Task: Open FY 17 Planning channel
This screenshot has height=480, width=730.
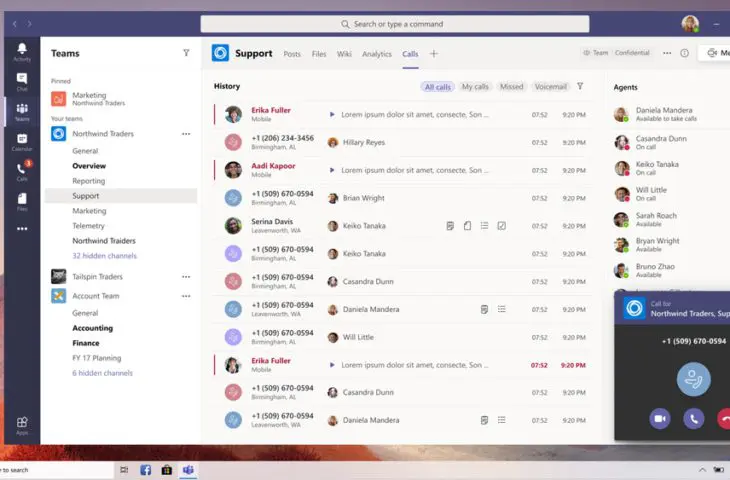Action: (96, 358)
